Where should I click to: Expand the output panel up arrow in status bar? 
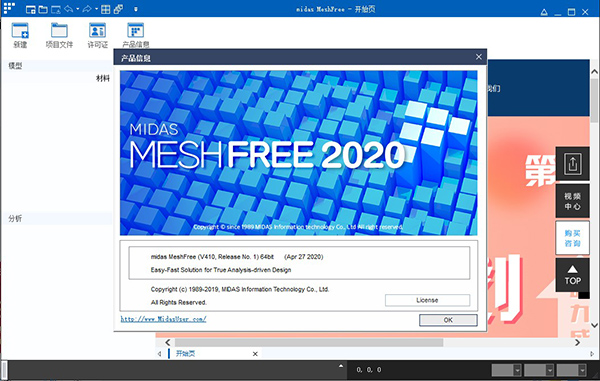pos(341,366)
